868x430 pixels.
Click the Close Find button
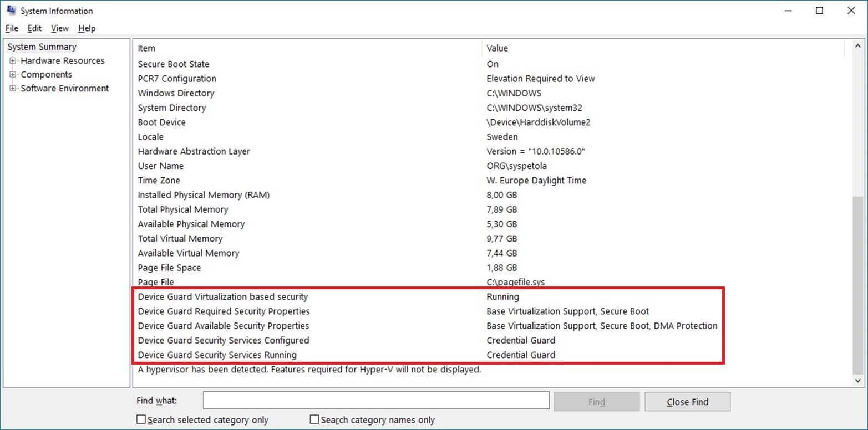click(688, 402)
